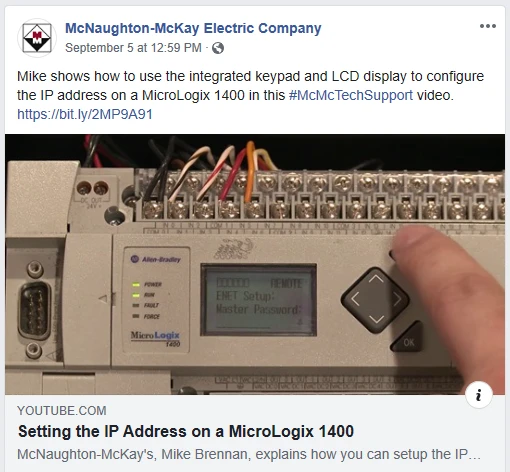Image resolution: width=510 pixels, height=472 pixels.
Task: Open the three-dot post options menu
Action: (488, 26)
